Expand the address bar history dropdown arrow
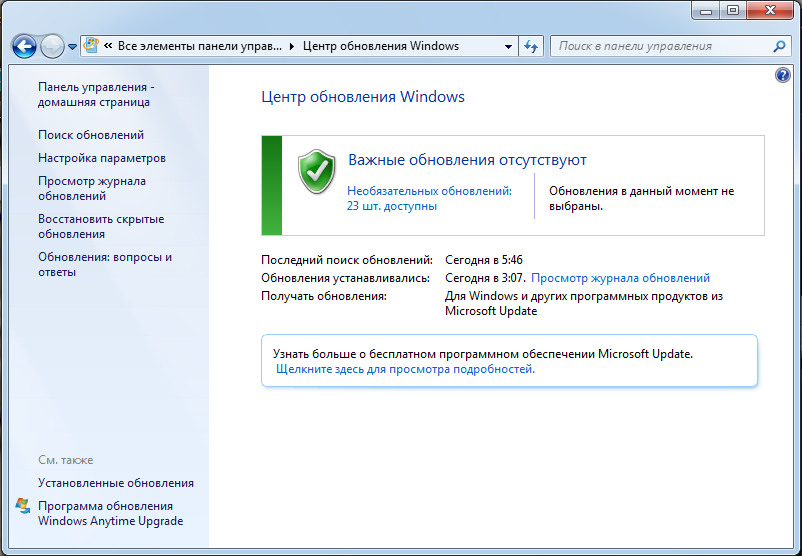 (x=508, y=47)
